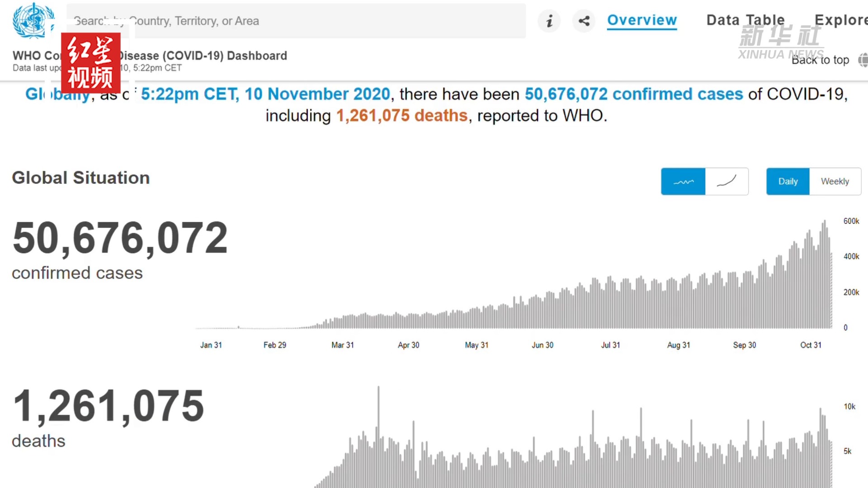Click the globe icon beside Back to top
This screenshot has width=868, height=488.
click(x=863, y=60)
